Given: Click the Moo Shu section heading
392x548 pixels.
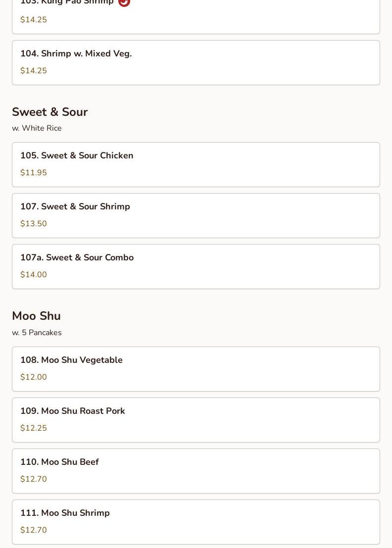Looking at the screenshot, I should click(36, 316).
